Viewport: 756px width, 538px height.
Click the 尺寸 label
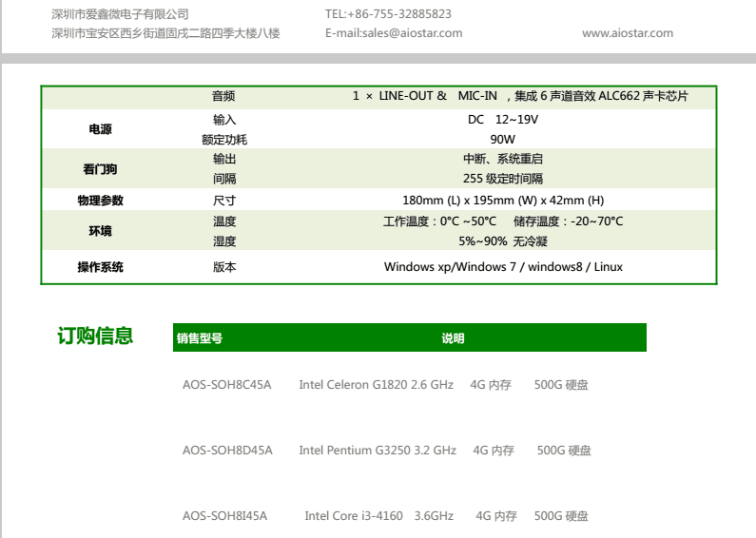224,201
